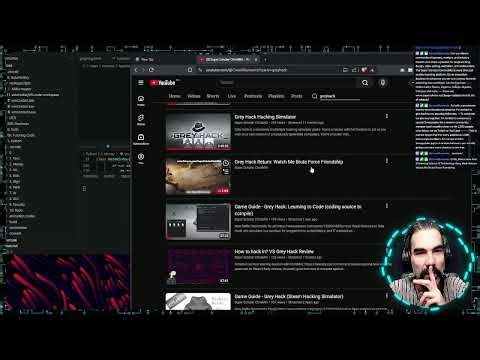480x360 pixels.
Task: Add Grey Hack Return video to Watch later
Action: [x=226, y=163]
